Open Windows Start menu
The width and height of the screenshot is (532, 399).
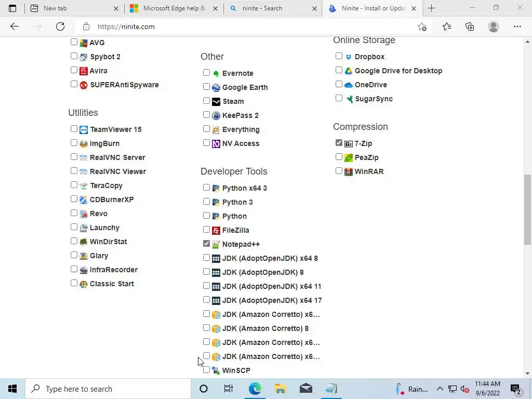coord(12,389)
